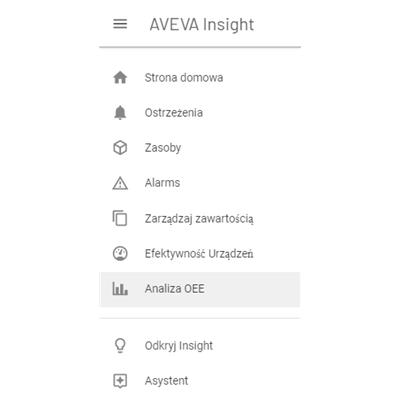400x400 pixels.
Task: Click the house icon for Strona domowa
Action: pos(120,77)
